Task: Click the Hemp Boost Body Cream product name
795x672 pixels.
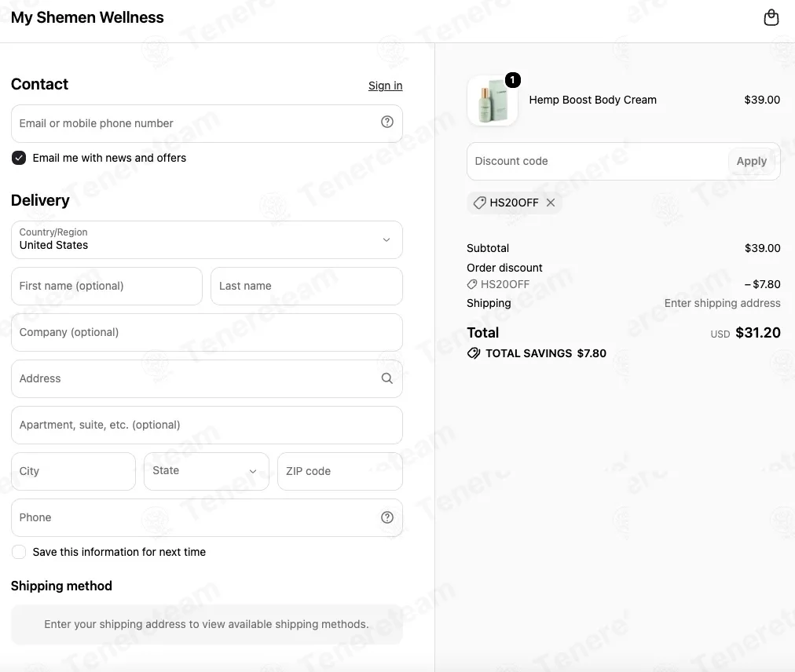Action: [x=592, y=100]
